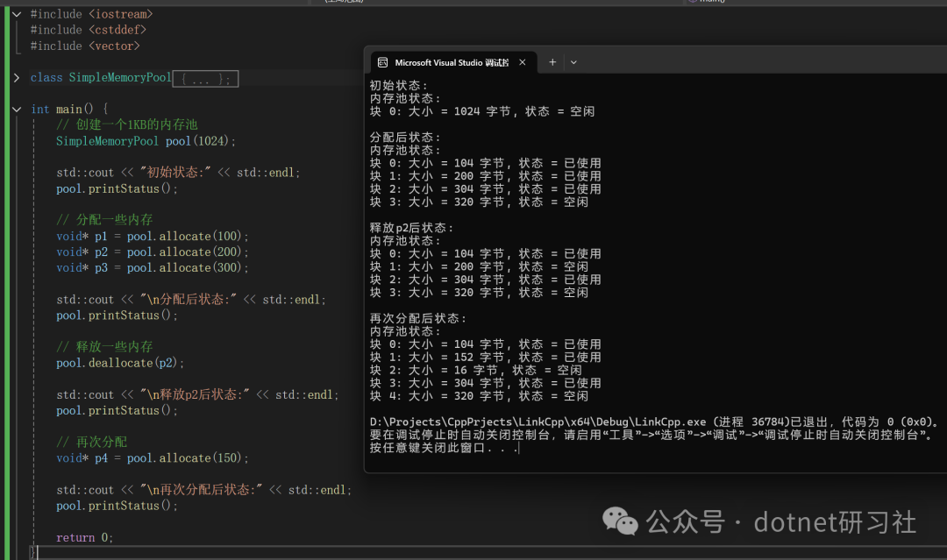Click the WeChat logo in the watermark
This screenshot has width=947, height=560.
coord(620,521)
